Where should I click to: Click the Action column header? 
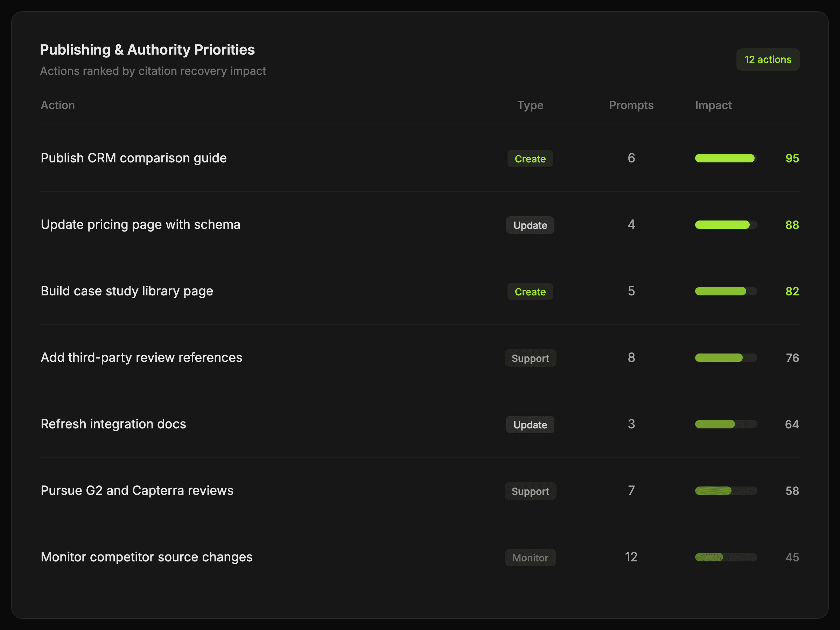[58, 105]
